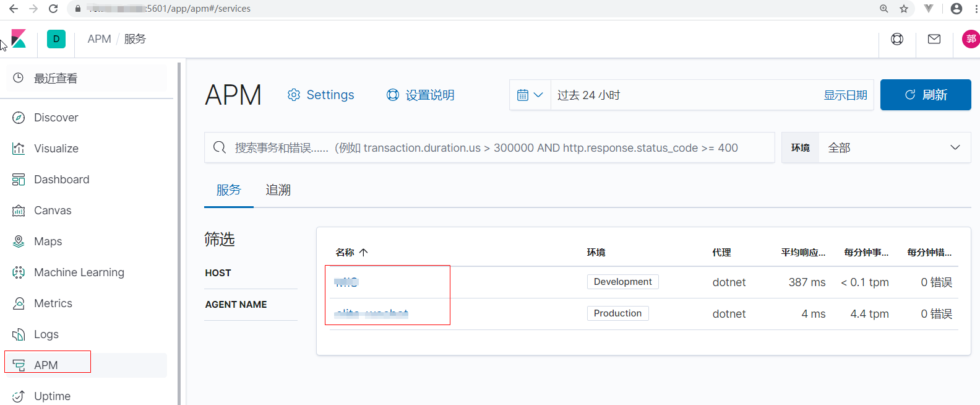Focus the transaction and error search field
Image resolution: width=980 pixels, height=405 pixels.
pyautogui.click(x=489, y=147)
